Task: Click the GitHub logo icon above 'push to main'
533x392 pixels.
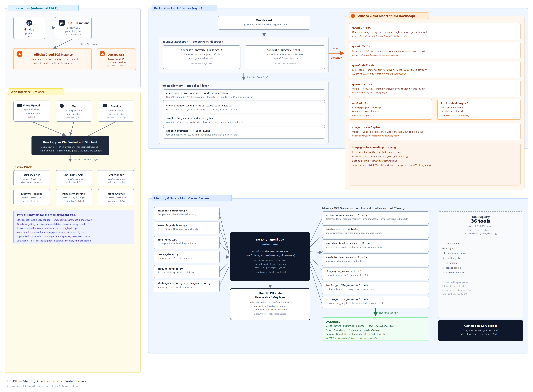Action: pyautogui.click(x=29, y=23)
